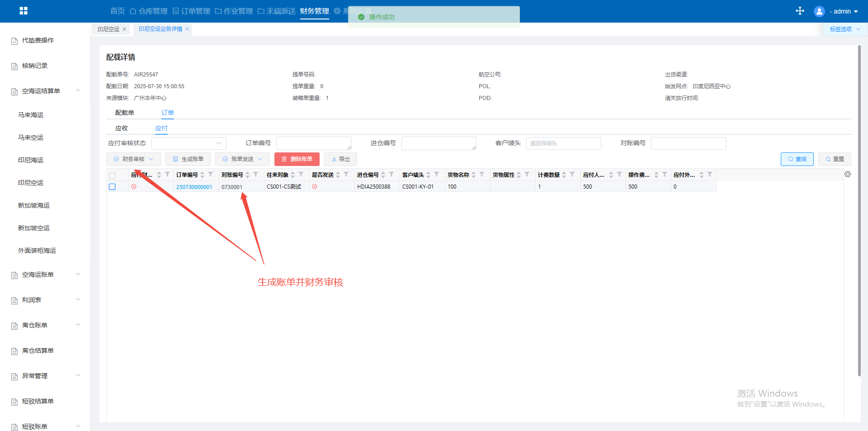Close the 印尼空运业务详情 tab
This screenshot has height=431, width=868.
pos(187,29)
